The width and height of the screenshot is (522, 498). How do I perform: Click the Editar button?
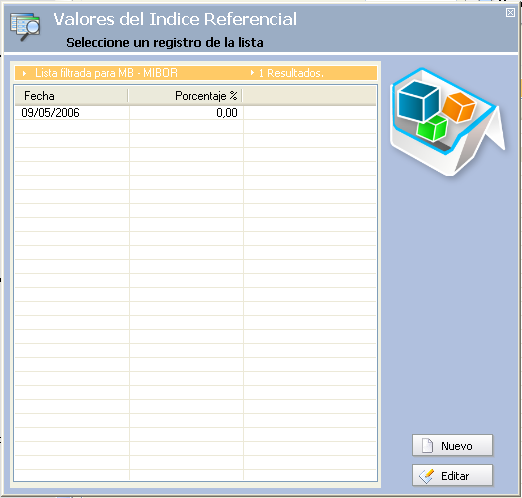coord(452,475)
